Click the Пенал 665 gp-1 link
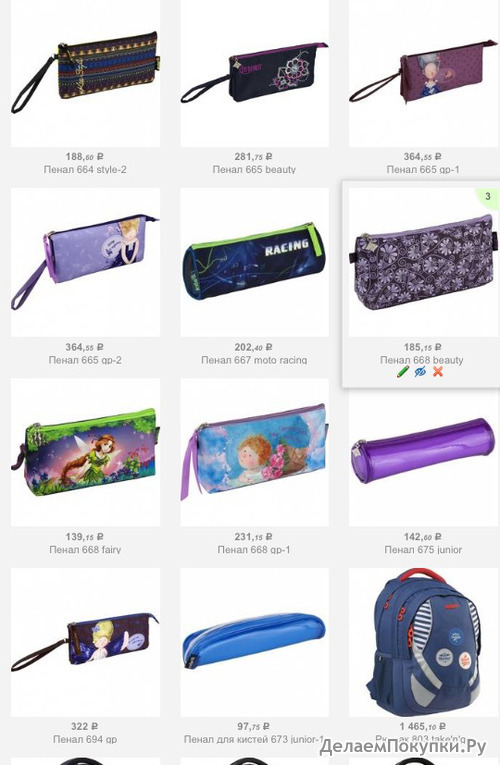 point(423,170)
